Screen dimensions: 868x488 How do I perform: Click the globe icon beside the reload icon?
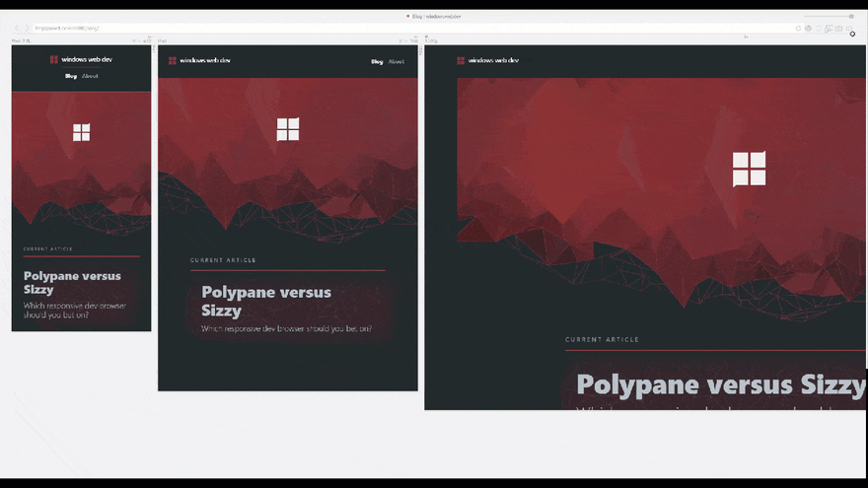pos(808,29)
